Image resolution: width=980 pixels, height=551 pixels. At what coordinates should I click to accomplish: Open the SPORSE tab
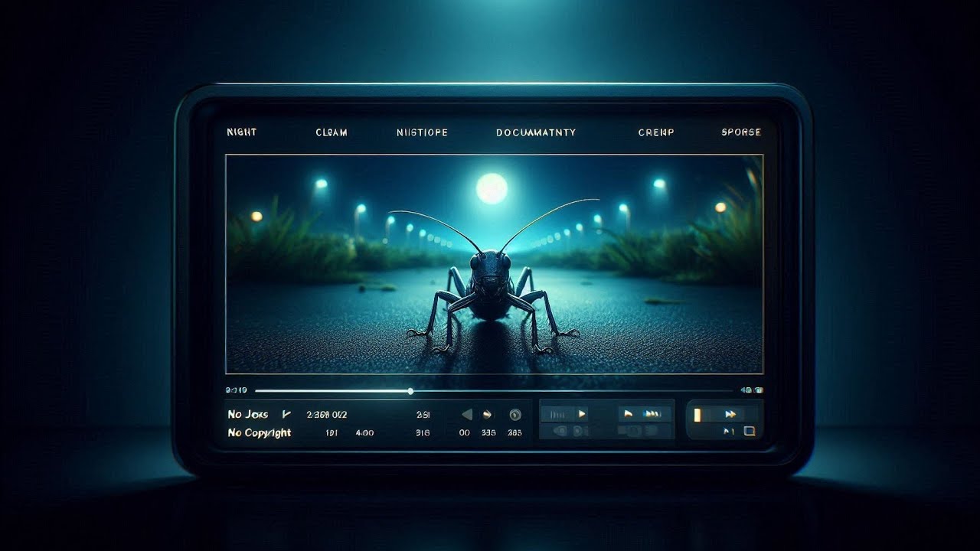(x=741, y=132)
